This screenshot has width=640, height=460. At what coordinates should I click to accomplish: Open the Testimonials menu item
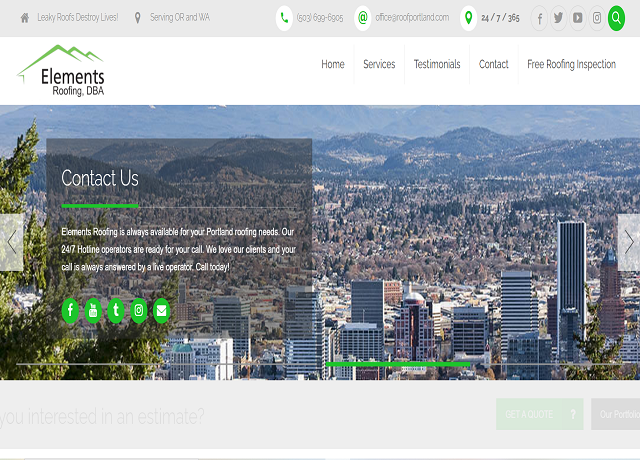click(x=437, y=64)
